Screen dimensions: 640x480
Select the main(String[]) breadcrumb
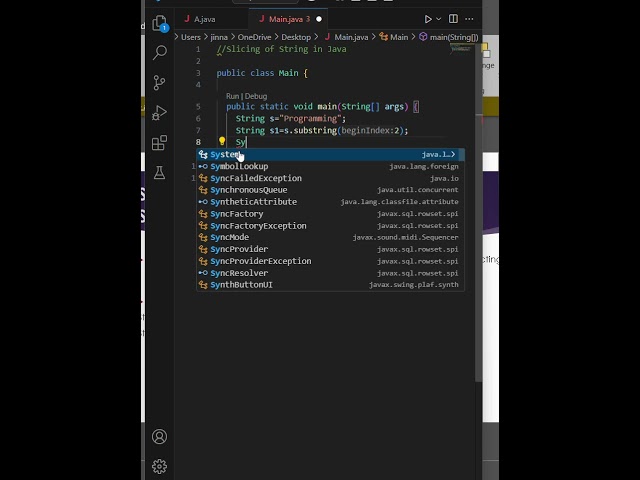[448, 37]
